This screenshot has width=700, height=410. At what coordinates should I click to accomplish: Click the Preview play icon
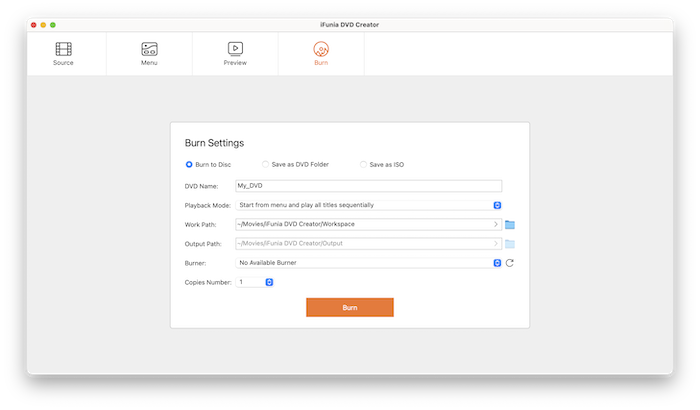coord(235,48)
